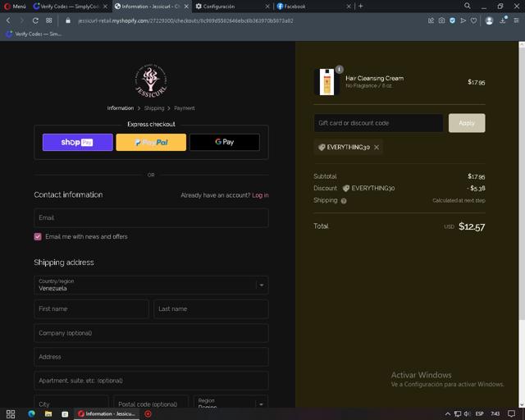Open the snapshot camera tool

pos(441,21)
